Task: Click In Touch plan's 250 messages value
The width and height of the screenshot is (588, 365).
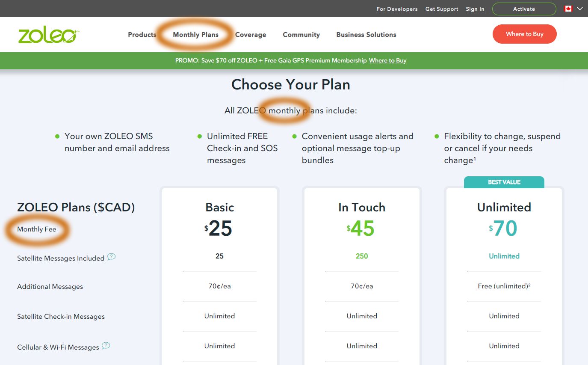Action: click(362, 256)
